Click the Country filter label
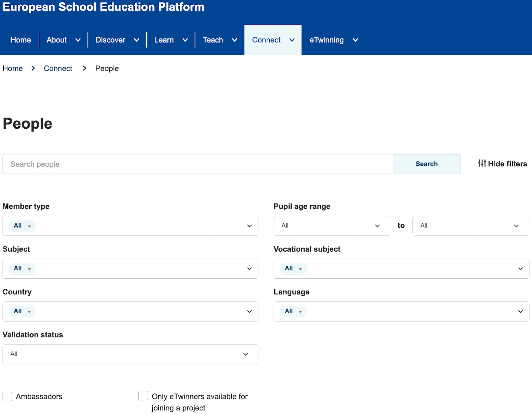532x414 pixels. 17,292
